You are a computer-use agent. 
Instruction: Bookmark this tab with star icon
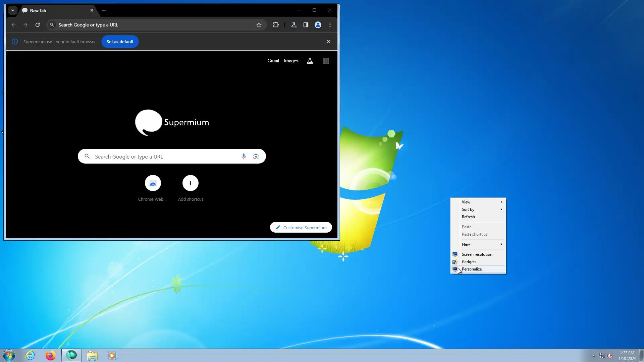point(259,25)
